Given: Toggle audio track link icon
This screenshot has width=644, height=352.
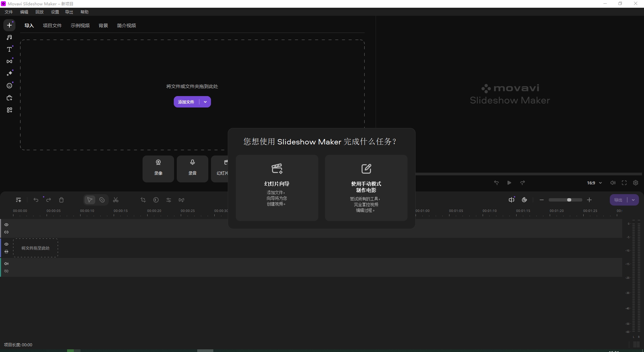Looking at the screenshot, I should point(6,271).
